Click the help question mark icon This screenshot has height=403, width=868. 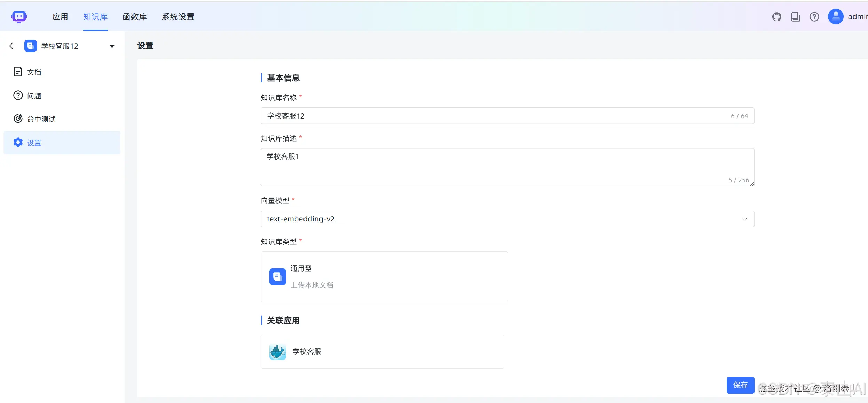click(814, 16)
